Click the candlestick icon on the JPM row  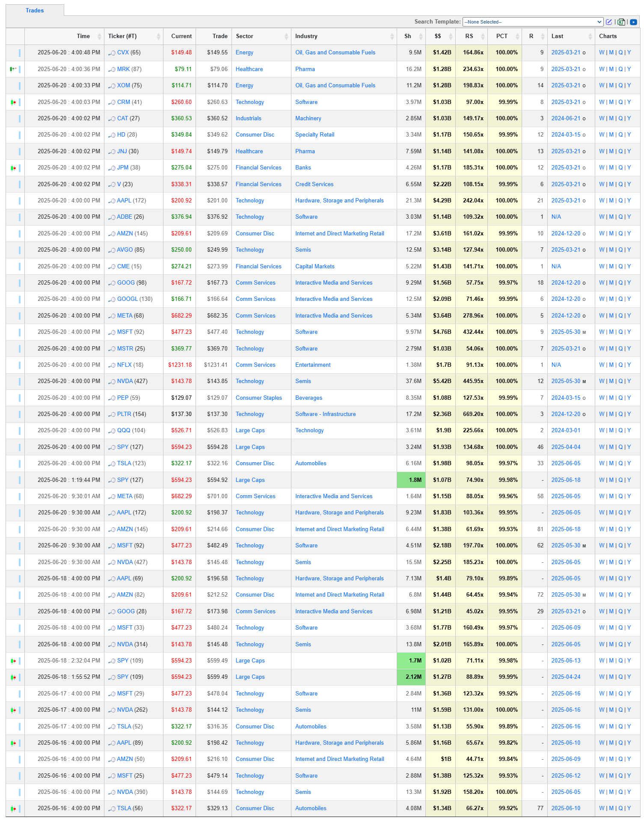point(13,168)
